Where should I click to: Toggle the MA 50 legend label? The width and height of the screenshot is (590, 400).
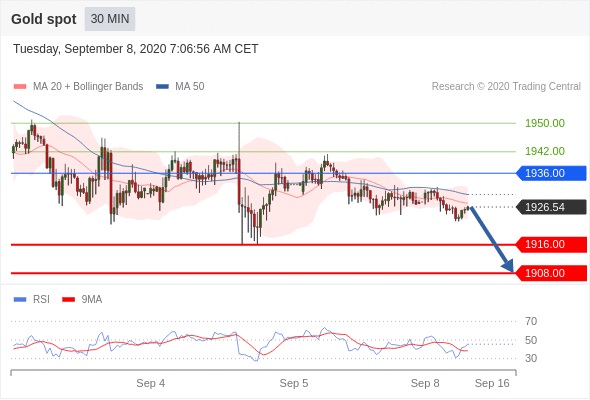point(190,87)
